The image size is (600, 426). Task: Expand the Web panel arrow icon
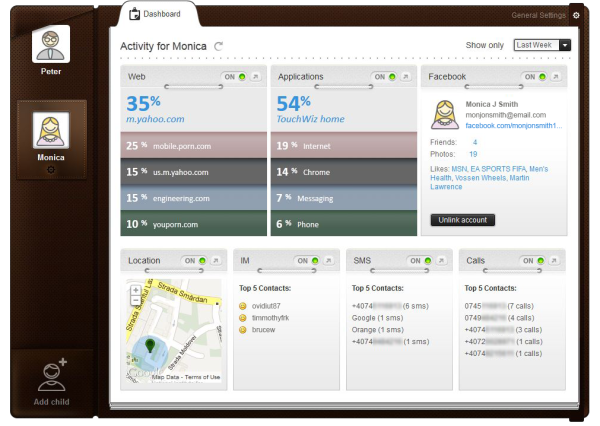256,77
